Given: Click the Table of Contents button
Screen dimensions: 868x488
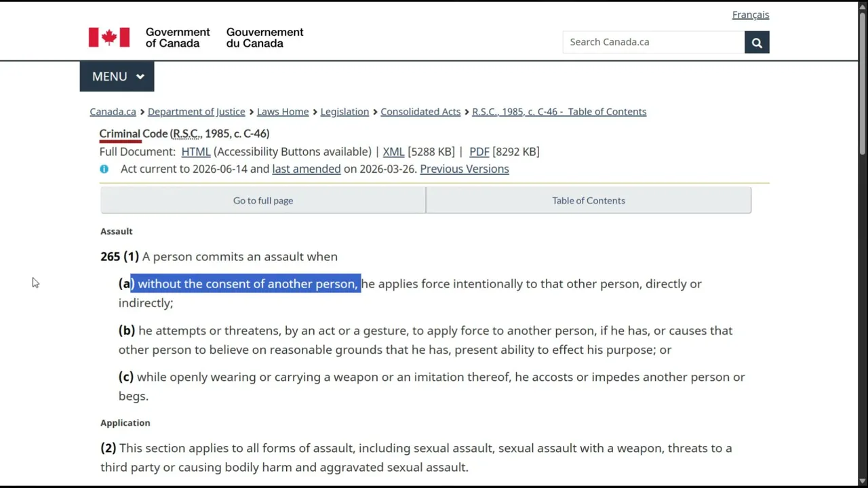Looking at the screenshot, I should (589, 201).
